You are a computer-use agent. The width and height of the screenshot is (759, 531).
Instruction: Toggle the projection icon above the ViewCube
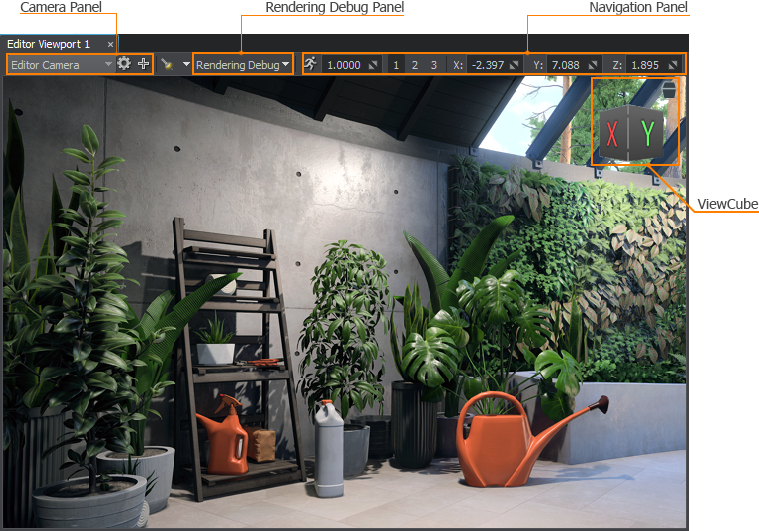tap(669, 89)
